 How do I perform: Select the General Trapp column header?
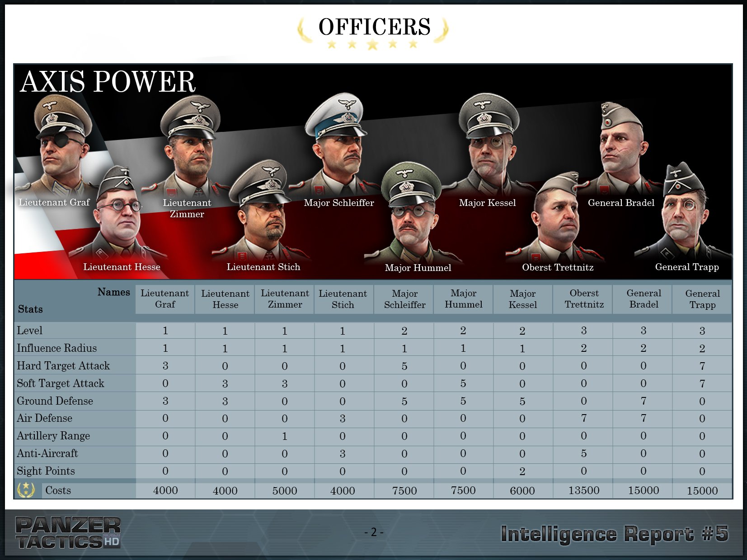click(702, 299)
